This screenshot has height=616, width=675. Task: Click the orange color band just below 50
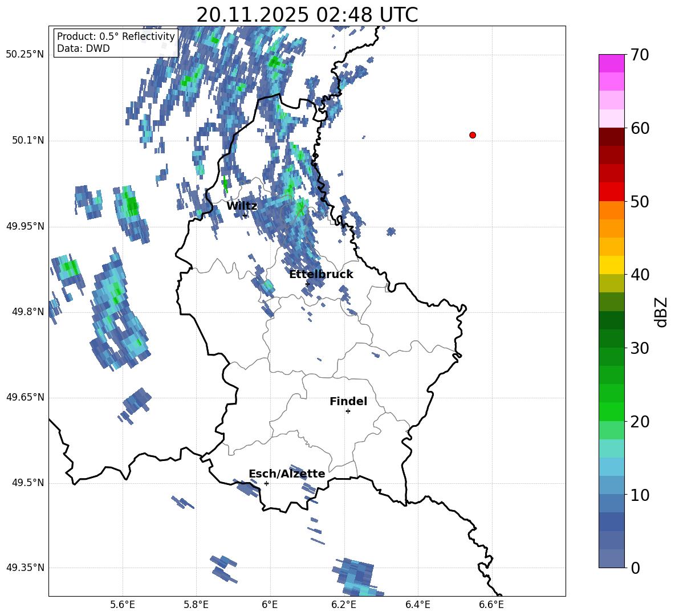click(612, 210)
